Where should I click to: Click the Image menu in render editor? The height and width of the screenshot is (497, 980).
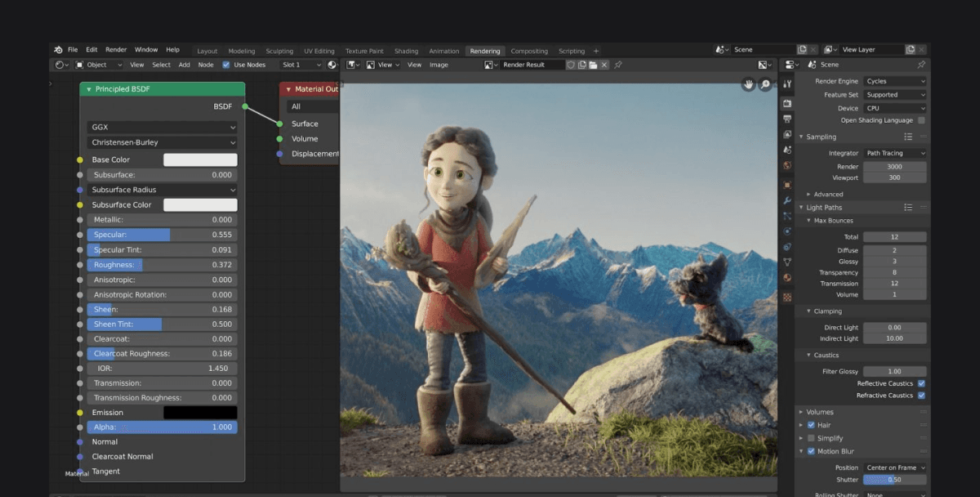point(439,65)
